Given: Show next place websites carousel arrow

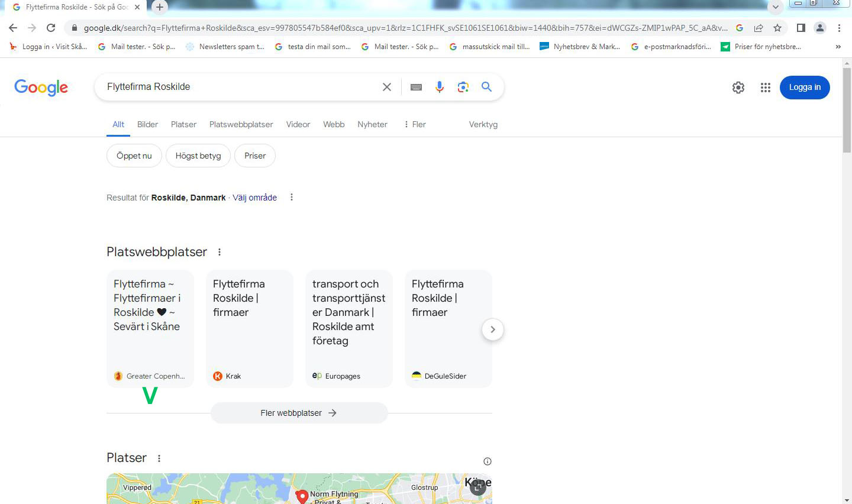Looking at the screenshot, I should point(493,329).
